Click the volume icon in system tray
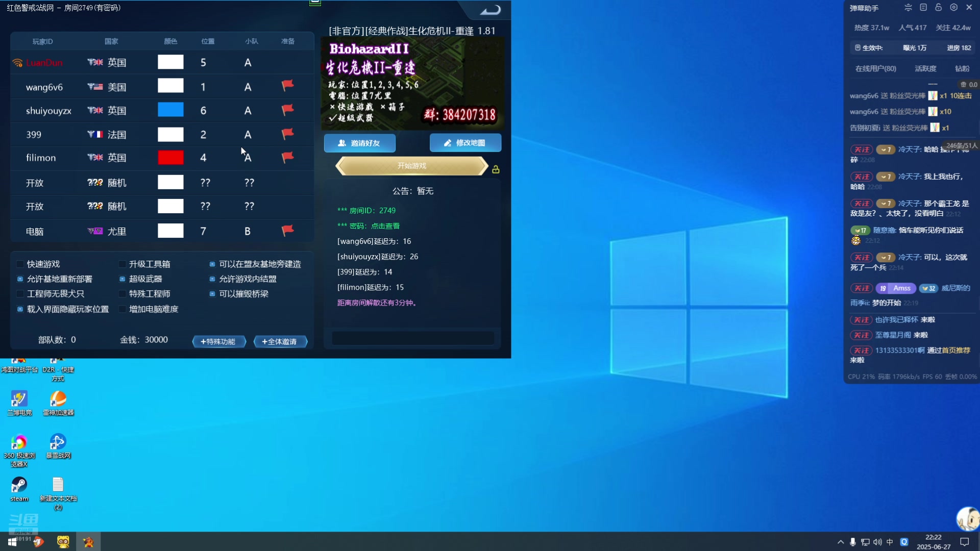Viewport: 980px width, 551px height. [877, 542]
